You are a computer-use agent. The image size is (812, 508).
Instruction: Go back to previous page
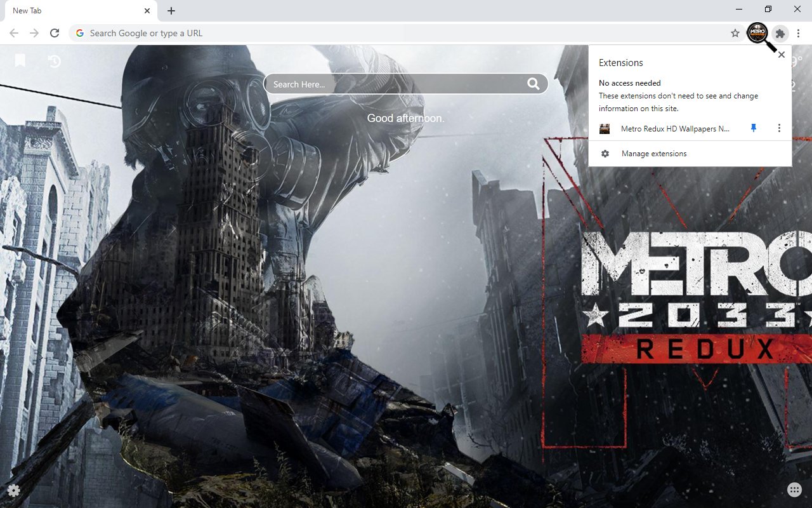pos(14,33)
